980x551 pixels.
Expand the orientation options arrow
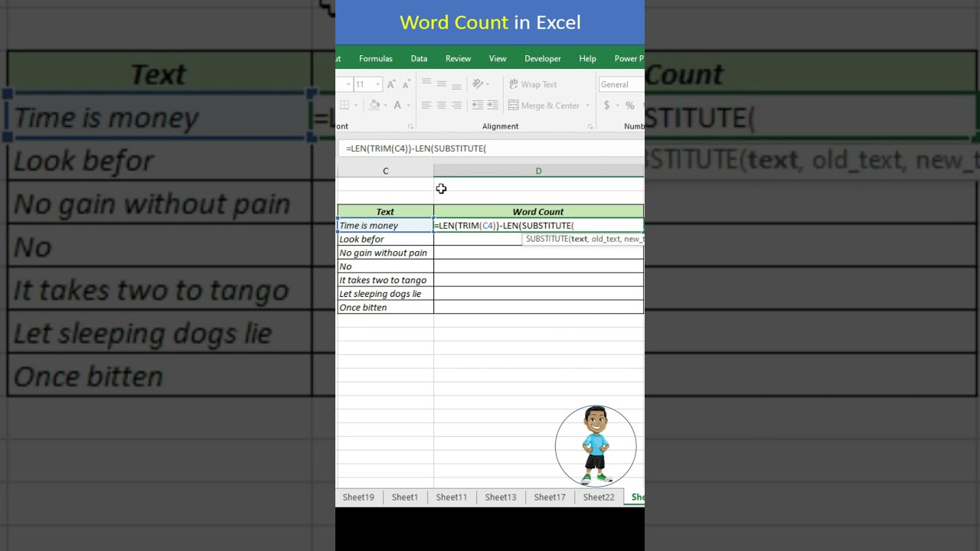point(488,84)
